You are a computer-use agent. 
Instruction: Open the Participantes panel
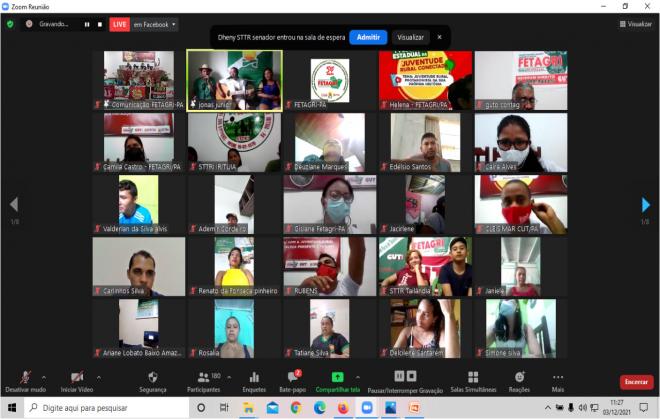(x=203, y=380)
